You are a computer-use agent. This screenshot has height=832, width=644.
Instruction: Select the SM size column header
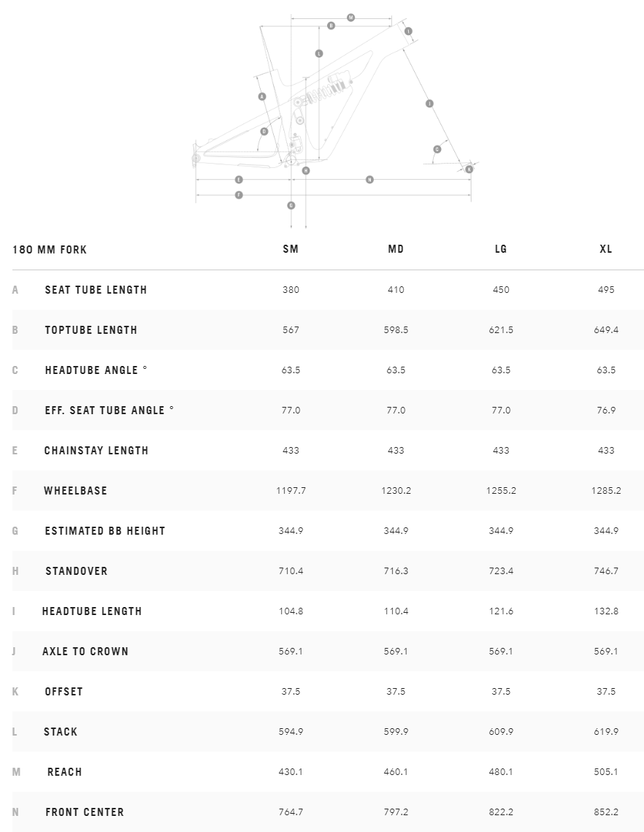tap(291, 249)
